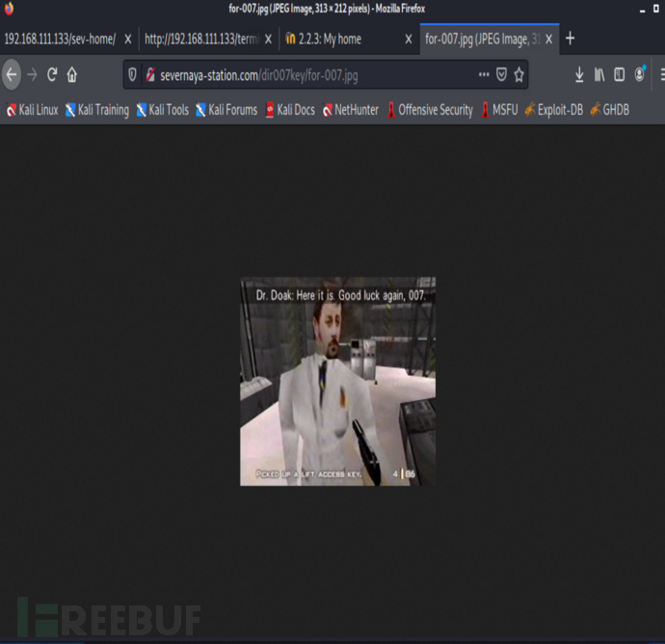Open the Firefox hamburger menu

661,75
